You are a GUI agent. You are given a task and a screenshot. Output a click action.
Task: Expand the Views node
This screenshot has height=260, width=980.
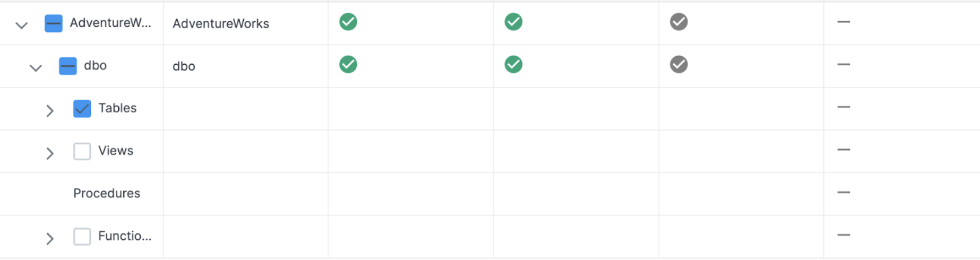50,153
